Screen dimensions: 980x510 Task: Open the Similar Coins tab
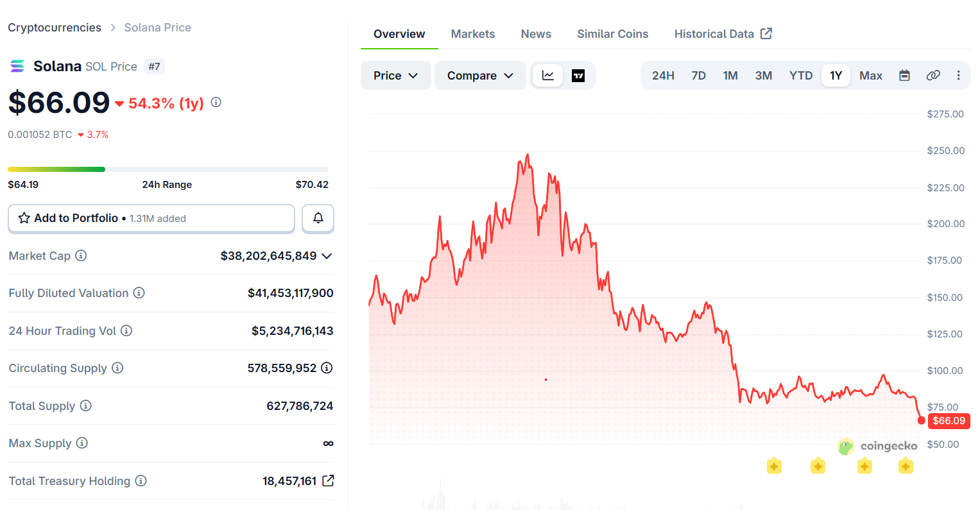coord(612,34)
